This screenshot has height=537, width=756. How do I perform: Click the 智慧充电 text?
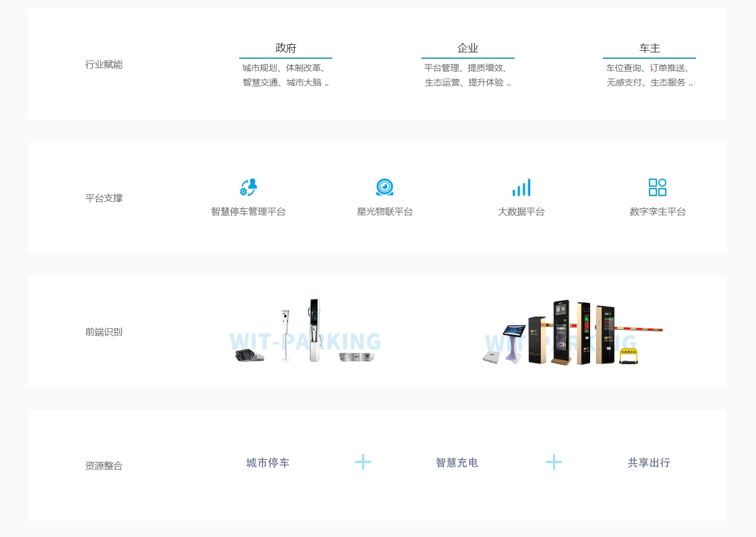pyautogui.click(x=457, y=463)
